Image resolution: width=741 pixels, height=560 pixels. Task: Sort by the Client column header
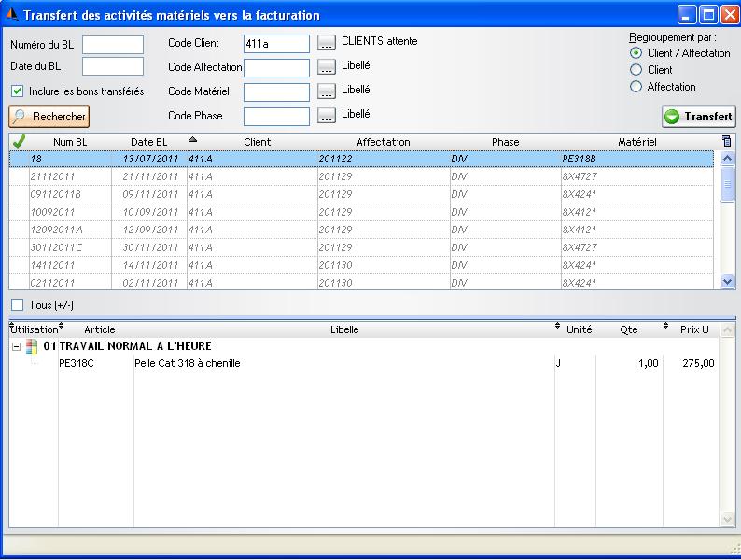(x=257, y=142)
